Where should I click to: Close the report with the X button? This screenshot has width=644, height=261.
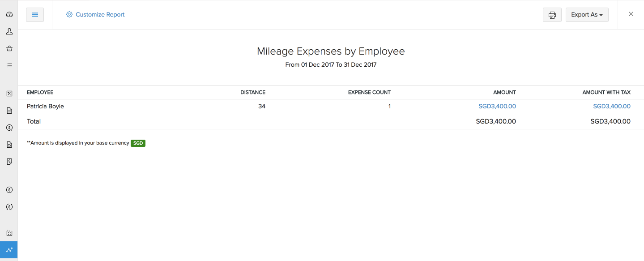631,14
